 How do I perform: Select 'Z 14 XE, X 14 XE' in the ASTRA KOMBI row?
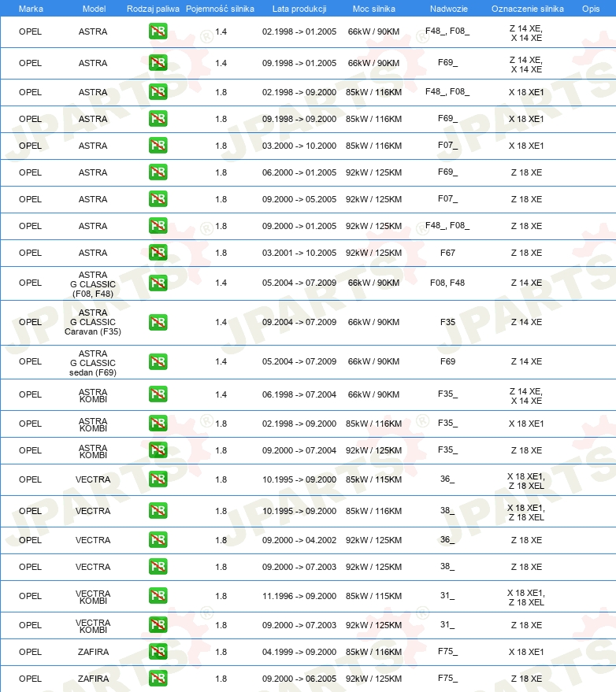point(526,396)
